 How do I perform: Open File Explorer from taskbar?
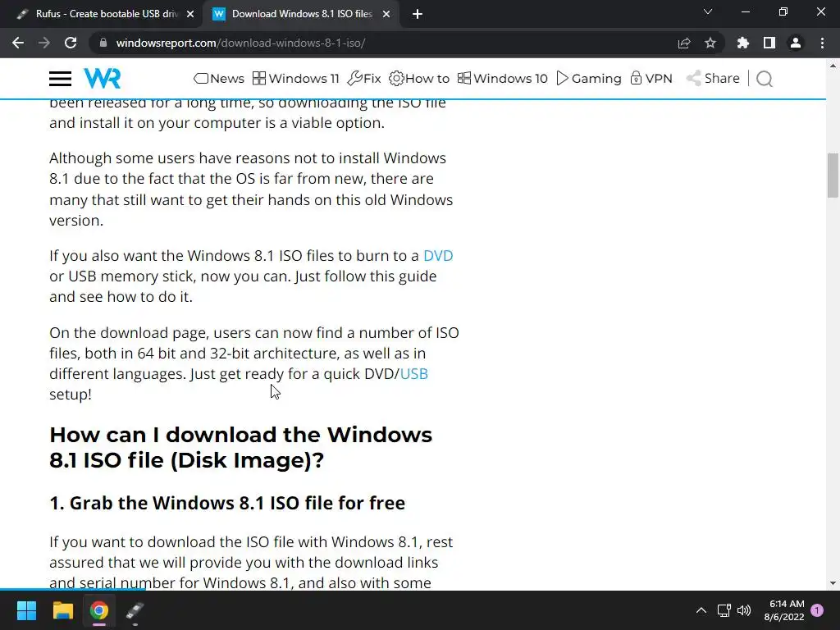click(x=62, y=610)
